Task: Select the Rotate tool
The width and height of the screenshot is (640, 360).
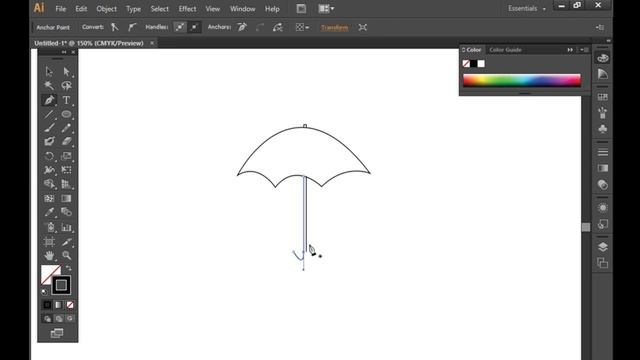Action: click(x=49, y=156)
